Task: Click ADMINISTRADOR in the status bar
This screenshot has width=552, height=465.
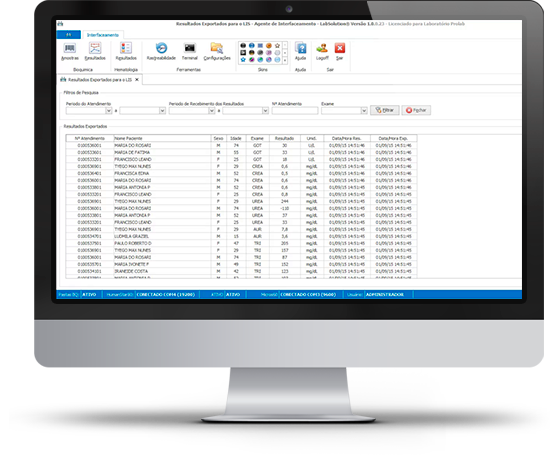Action: 385,295
